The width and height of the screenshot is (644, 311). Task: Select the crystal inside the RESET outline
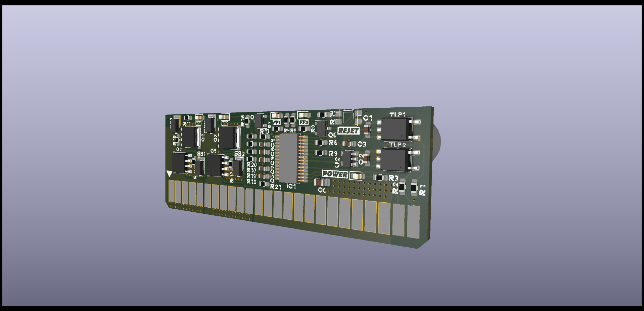click(x=348, y=117)
